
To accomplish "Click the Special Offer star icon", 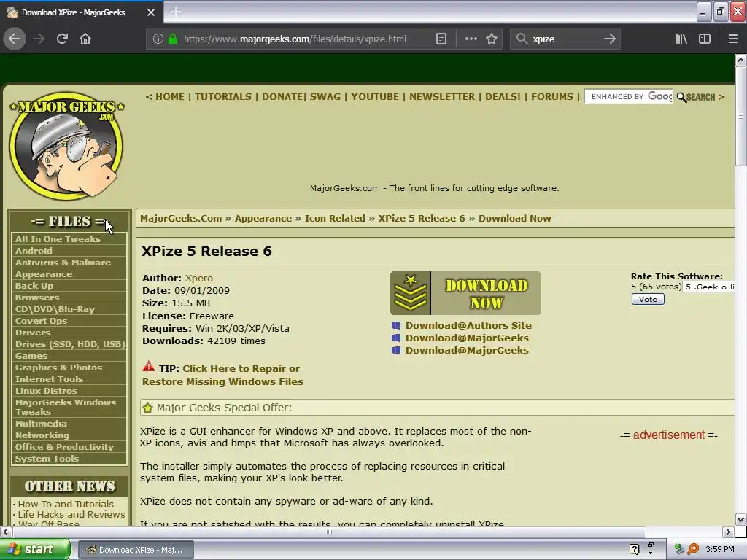I will tap(147, 408).
